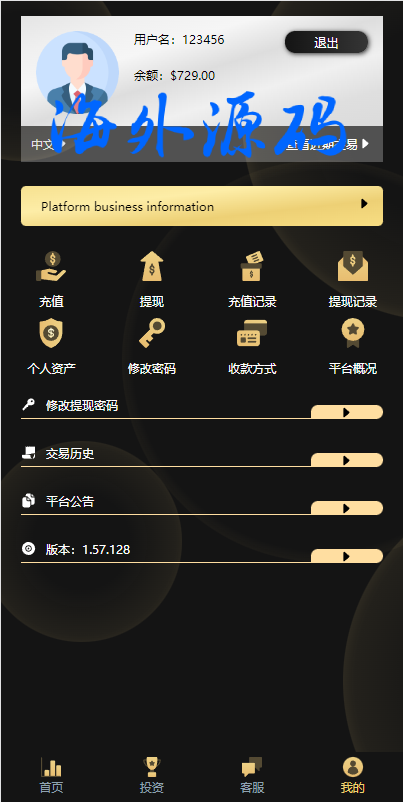Click the 修改密码 key icon
Viewport: 403px width, 802px height.
152,333
